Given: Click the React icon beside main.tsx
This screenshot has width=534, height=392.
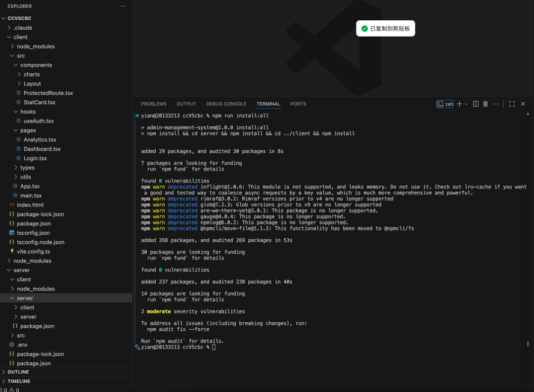Looking at the screenshot, I should click(x=15, y=195).
